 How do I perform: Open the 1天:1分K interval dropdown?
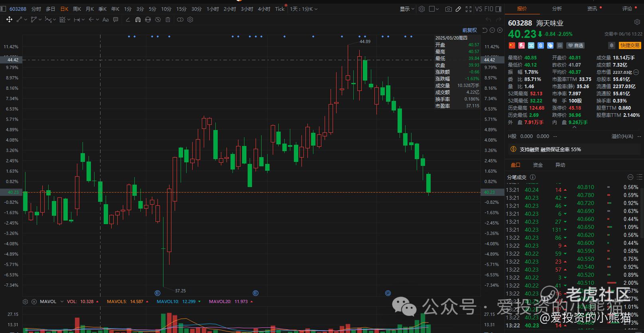pyautogui.click(x=304, y=9)
